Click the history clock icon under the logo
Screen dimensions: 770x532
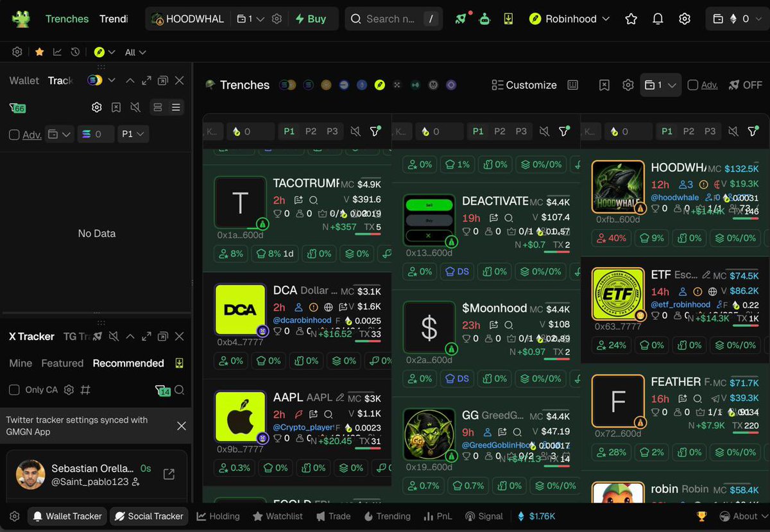tap(75, 52)
